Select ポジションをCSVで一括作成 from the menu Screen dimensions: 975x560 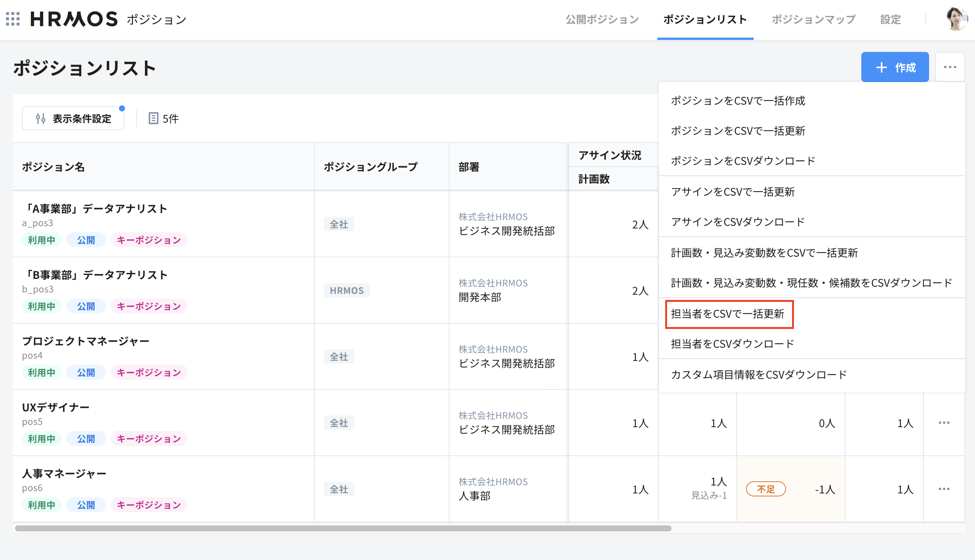pyautogui.click(x=738, y=100)
